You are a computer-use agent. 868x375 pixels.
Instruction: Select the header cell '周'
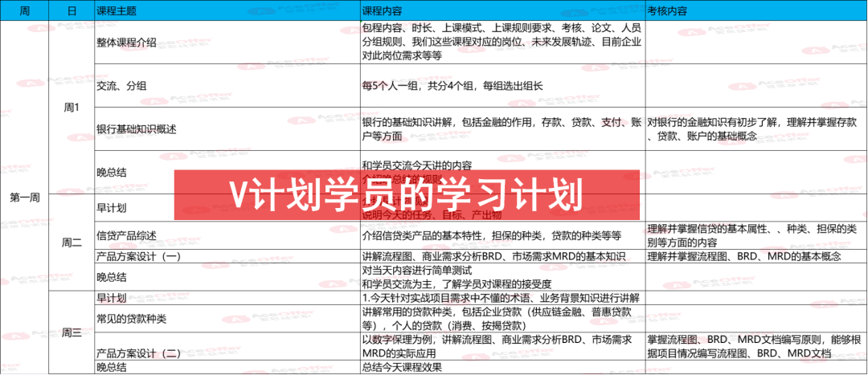click(x=24, y=11)
